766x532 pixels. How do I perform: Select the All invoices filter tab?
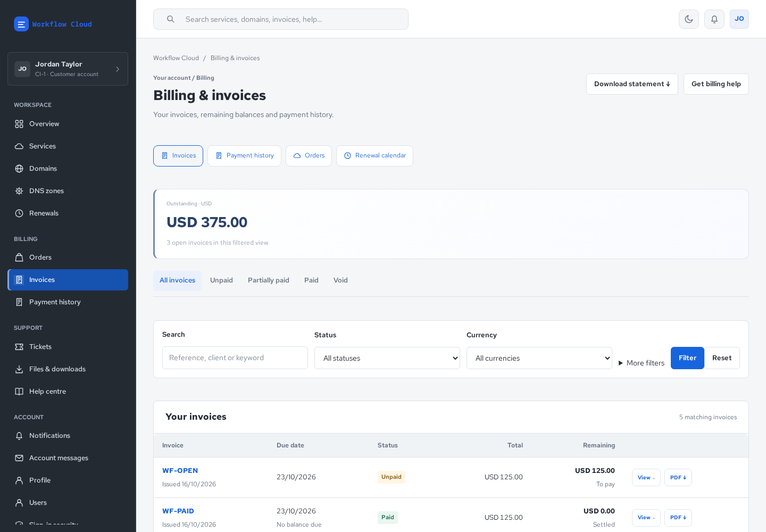177,280
